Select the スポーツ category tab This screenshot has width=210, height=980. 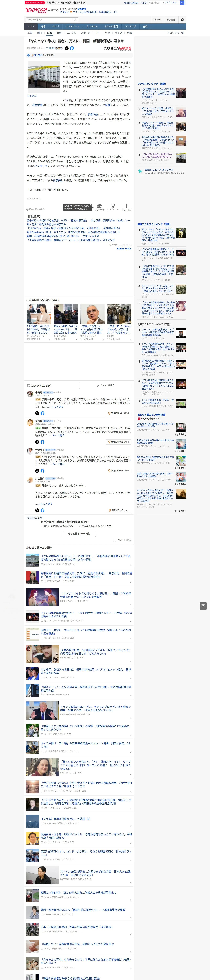(x=86, y=33)
